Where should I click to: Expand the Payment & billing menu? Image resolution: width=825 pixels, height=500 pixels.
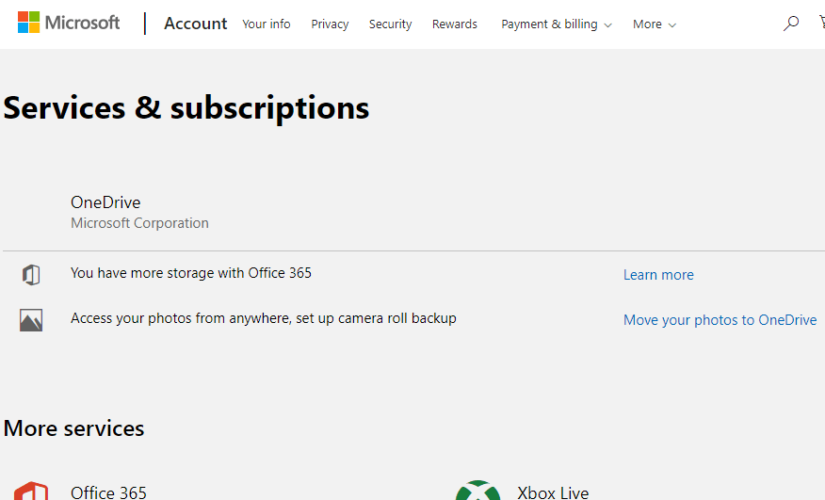[x=556, y=24]
